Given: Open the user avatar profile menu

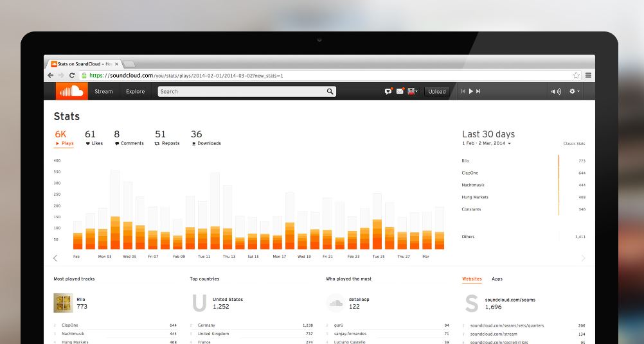Looking at the screenshot, I should (x=412, y=91).
